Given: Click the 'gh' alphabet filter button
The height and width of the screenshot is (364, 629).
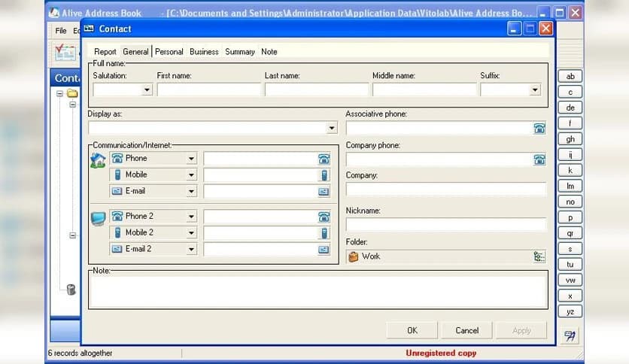Looking at the screenshot, I should 570,139.
